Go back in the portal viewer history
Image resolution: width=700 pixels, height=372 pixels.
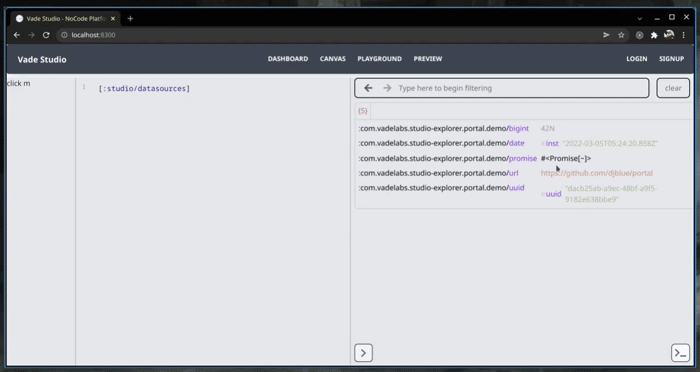[368, 88]
